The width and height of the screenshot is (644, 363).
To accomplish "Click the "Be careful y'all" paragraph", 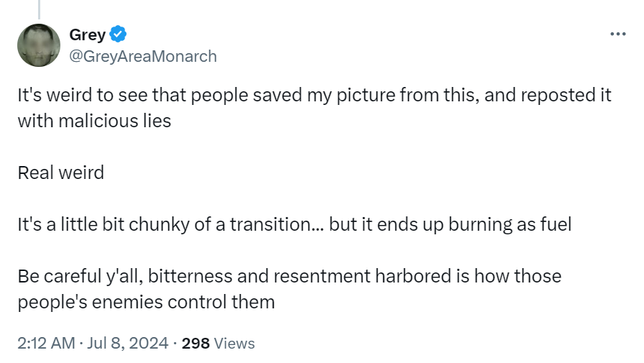I will (289, 276).
